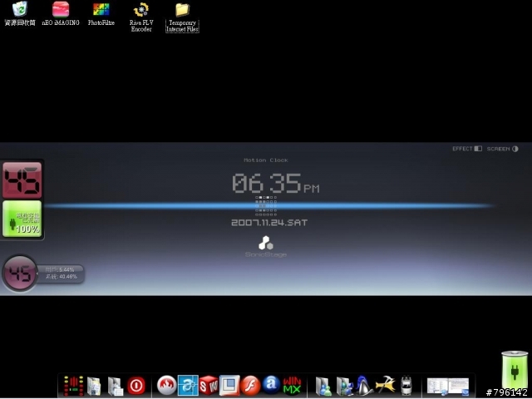Open the network computer folder in dock
532x399 pixels.
[344, 386]
